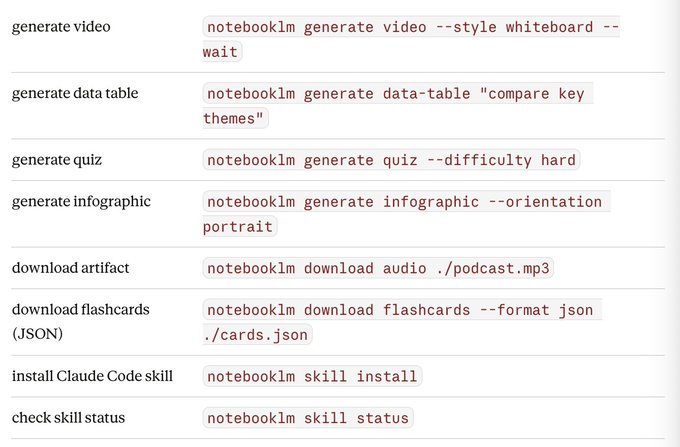Click the wrapped "themes" code line
680x447 pixels.
[234, 119]
